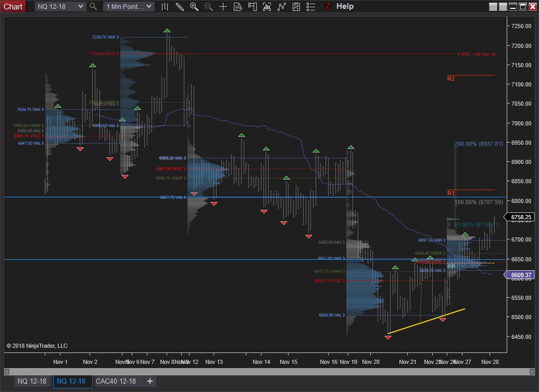
Task: Open the Chart menu button
Action: [x=13, y=7]
